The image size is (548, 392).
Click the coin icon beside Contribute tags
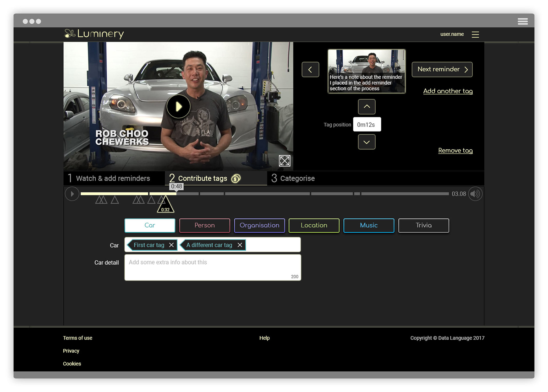pos(236,178)
